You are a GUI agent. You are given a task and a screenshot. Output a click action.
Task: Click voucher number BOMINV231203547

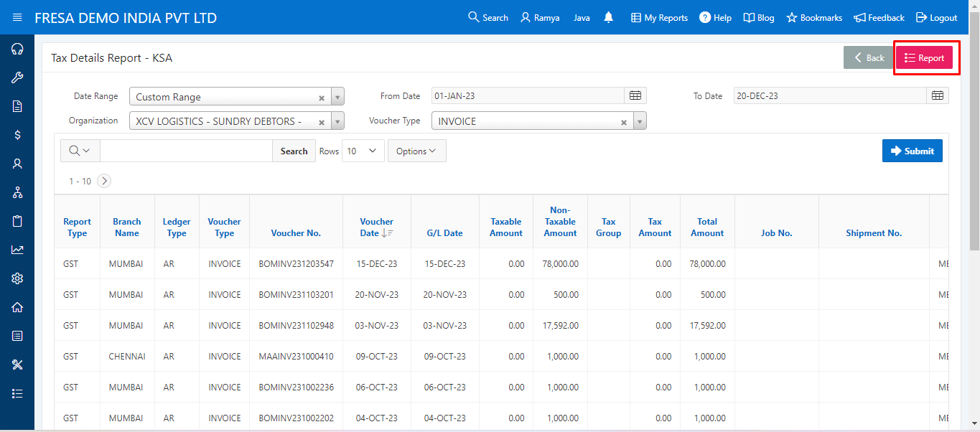(296, 264)
